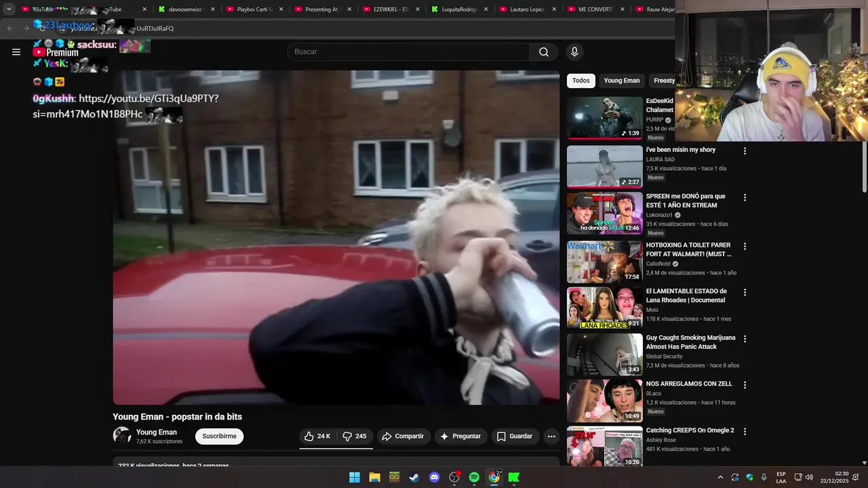Open the Young Eman channel name link
The height and width of the screenshot is (488, 868).
(x=157, y=432)
